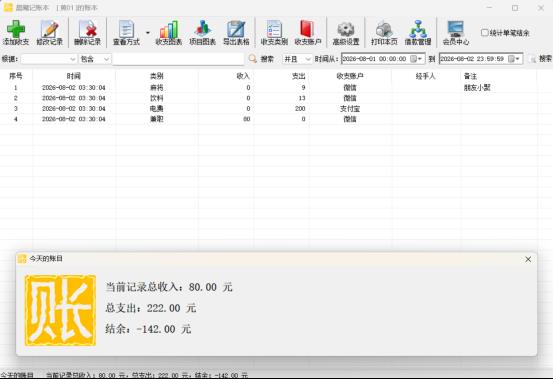Expand the 查看方式 dropdown arrow

coord(147,33)
